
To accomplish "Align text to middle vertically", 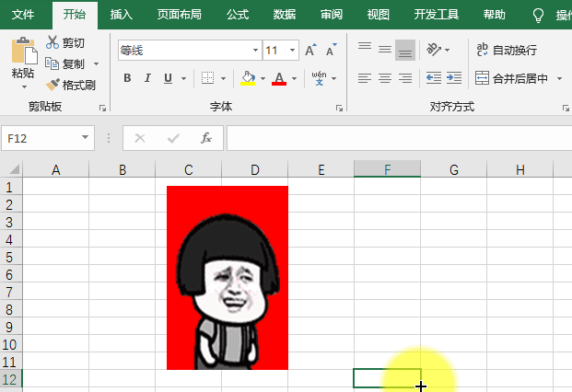I will [385, 50].
